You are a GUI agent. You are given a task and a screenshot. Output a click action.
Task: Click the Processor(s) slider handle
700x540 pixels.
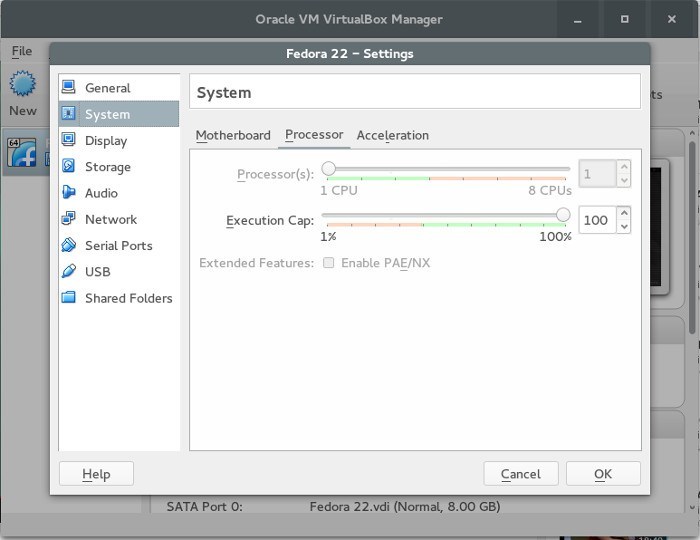click(x=329, y=169)
